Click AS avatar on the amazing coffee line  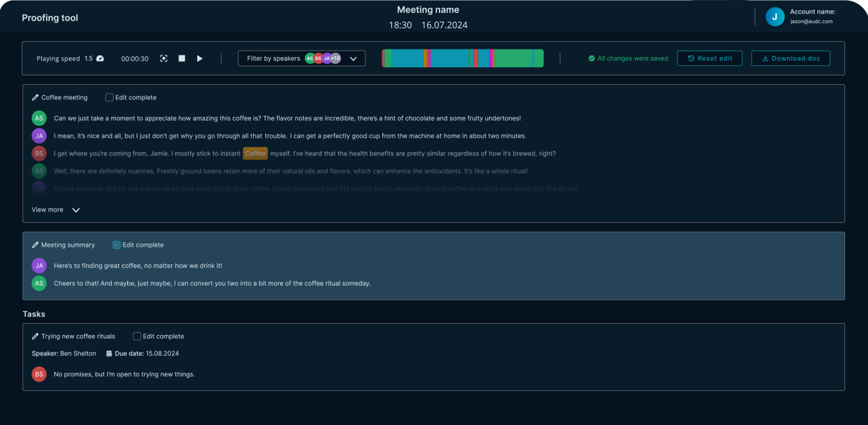coord(39,118)
